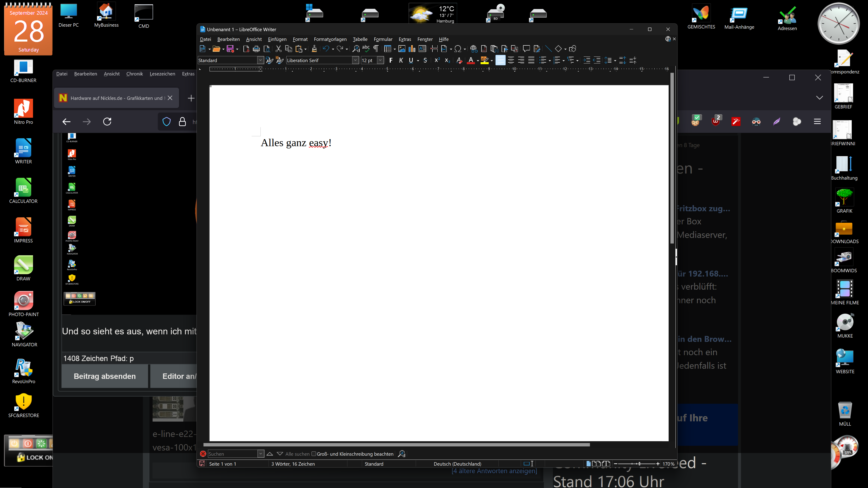Open the 'Einfügen' menu
This screenshot has width=868, height=488.
[277, 39]
